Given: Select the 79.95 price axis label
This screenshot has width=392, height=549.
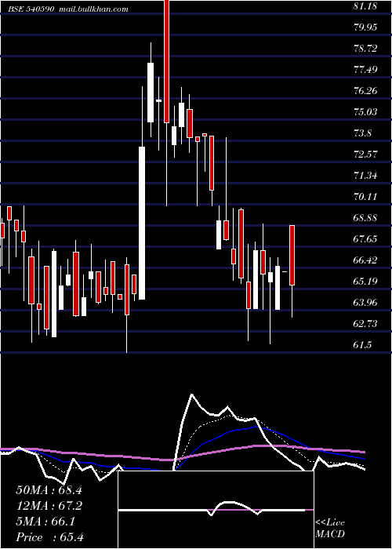Looking at the screenshot, I should 365,27.
